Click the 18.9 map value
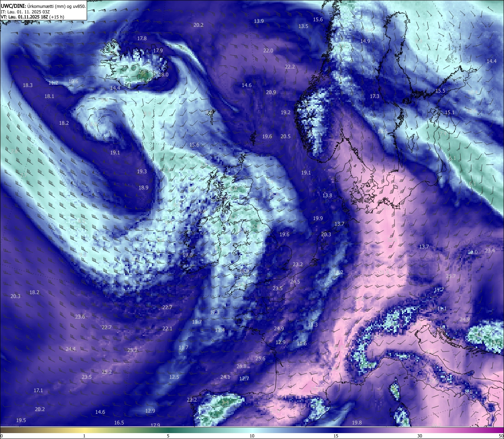 coord(143,188)
